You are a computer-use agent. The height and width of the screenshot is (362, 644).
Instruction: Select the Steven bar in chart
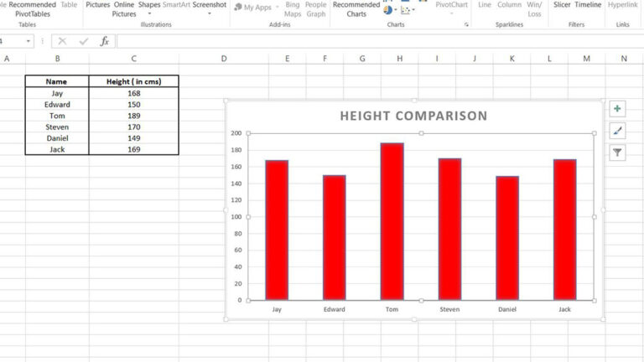pos(449,229)
